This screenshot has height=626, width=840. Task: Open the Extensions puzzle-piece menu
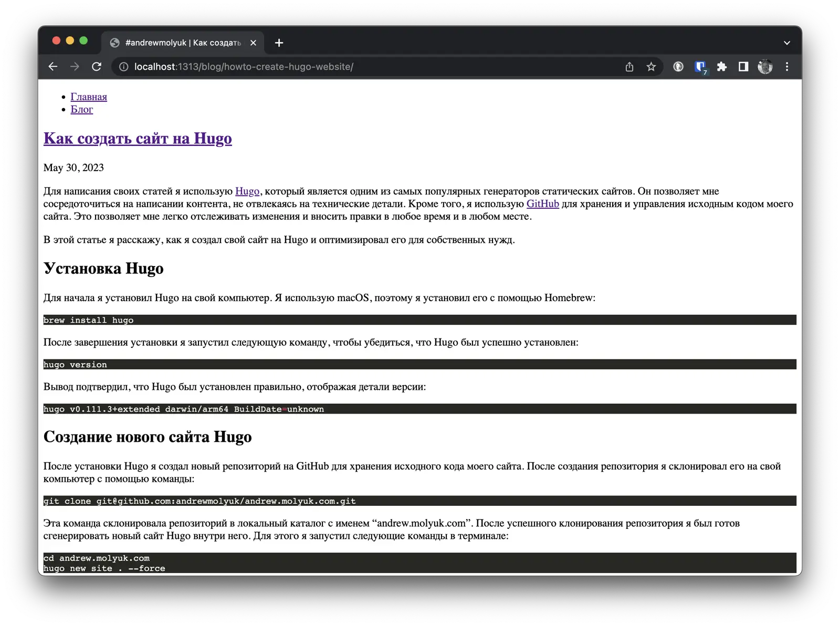click(723, 67)
